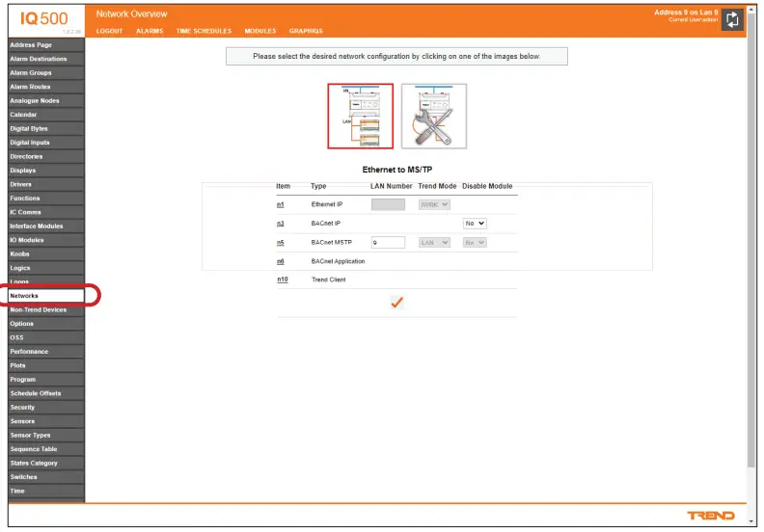Open Functions in the sidebar

(46, 199)
